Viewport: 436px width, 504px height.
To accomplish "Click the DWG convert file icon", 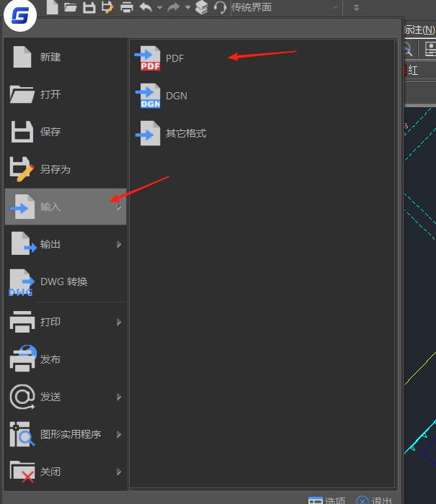I will tap(22, 282).
